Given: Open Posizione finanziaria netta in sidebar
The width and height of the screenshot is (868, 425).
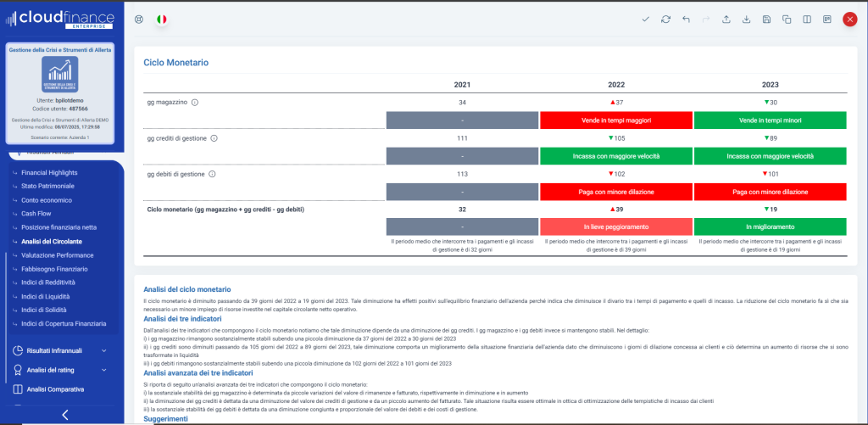Looking at the screenshot, I should coord(59,227).
